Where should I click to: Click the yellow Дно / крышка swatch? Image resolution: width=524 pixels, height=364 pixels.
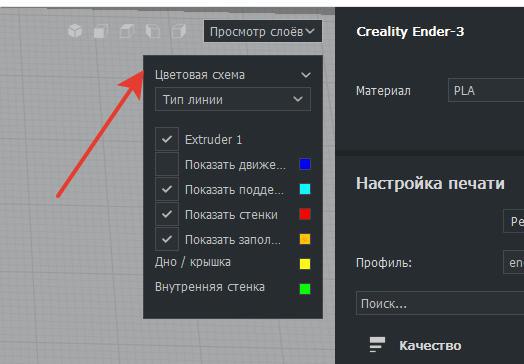pyautogui.click(x=305, y=264)
